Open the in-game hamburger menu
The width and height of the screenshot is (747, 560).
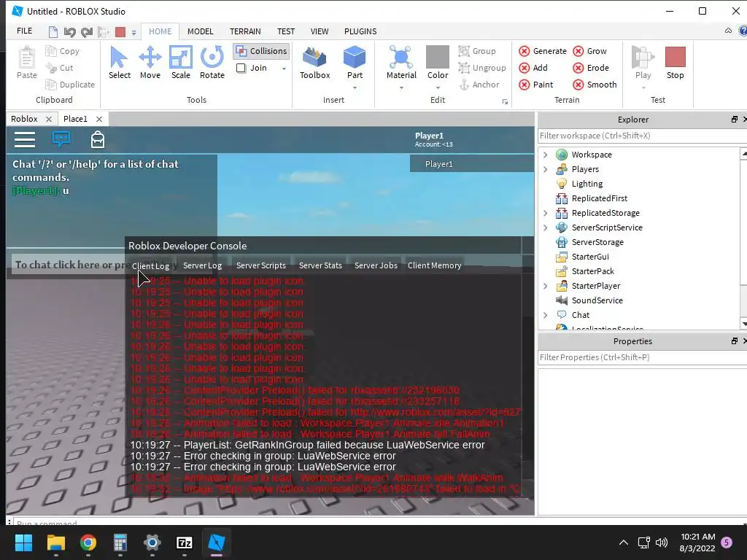coord(25,139)
